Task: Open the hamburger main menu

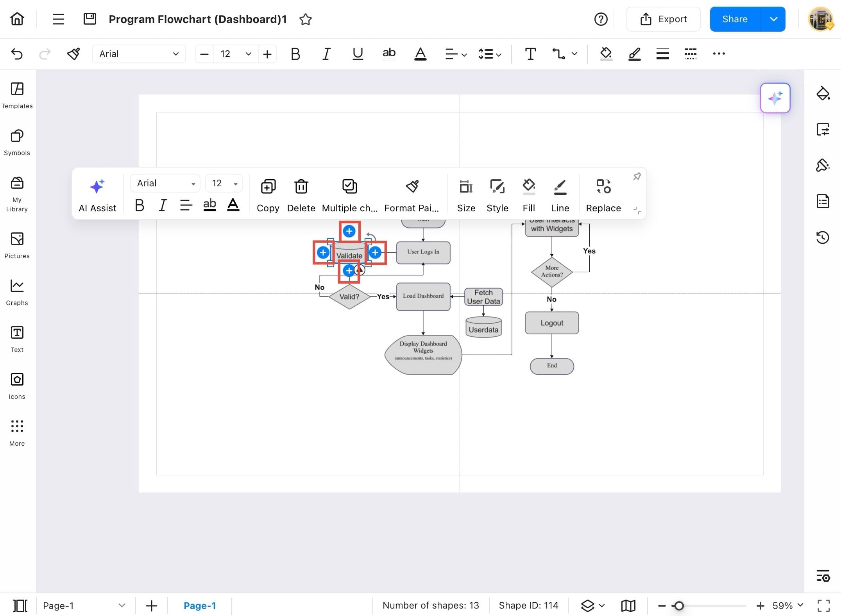Action: tap(58, 19)
